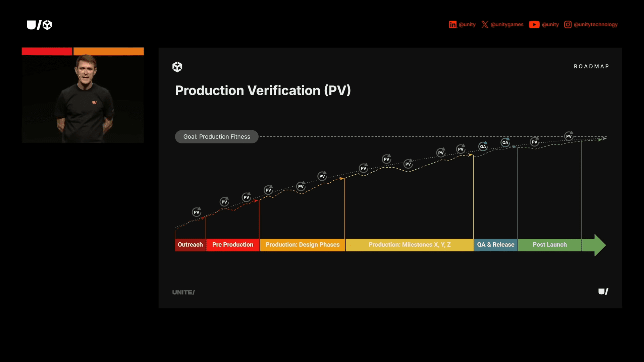Select the last PV marker at the roadmap end

[x=569, y=136]
